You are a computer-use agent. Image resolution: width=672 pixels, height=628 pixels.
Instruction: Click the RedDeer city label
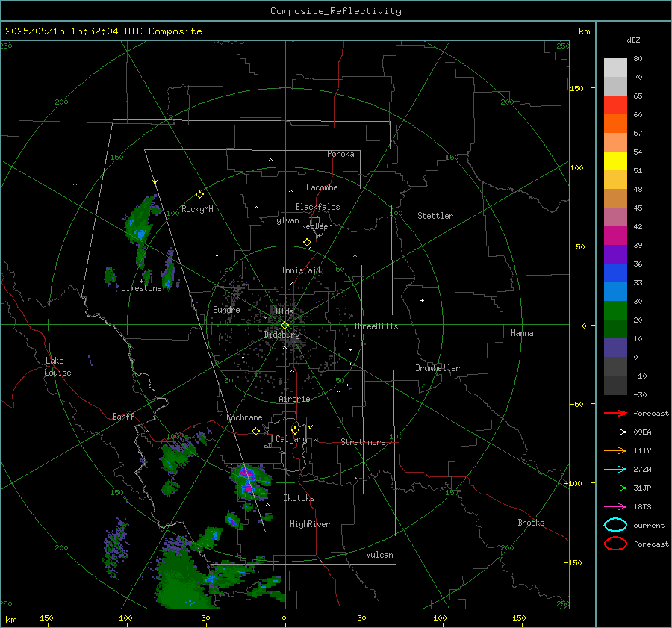coord(317,226)
